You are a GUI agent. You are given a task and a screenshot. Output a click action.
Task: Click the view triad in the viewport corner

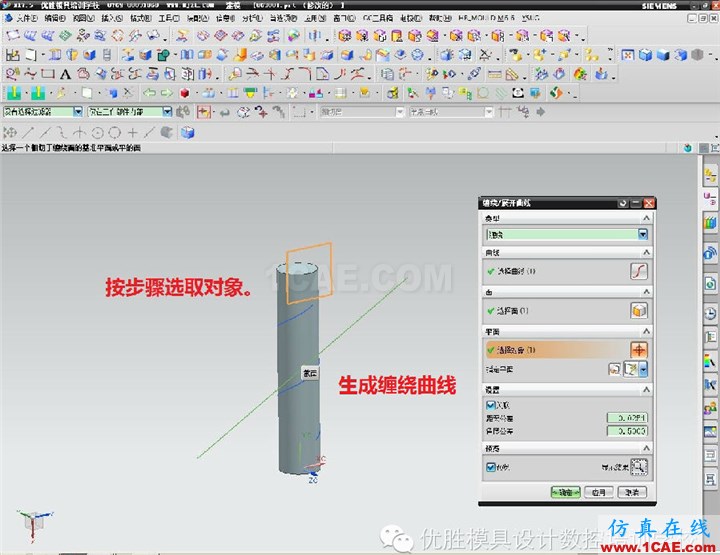34,524
